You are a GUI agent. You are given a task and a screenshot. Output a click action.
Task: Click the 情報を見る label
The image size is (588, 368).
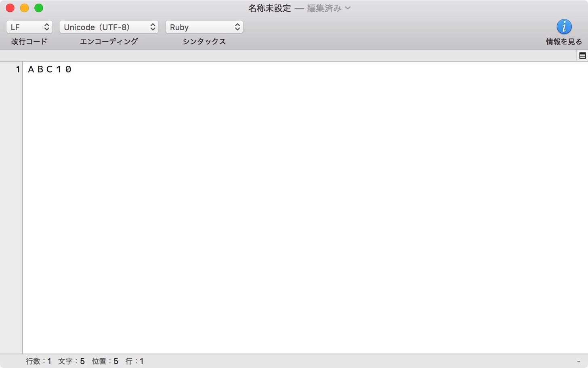pyautogui.click(x=564, y=42)
